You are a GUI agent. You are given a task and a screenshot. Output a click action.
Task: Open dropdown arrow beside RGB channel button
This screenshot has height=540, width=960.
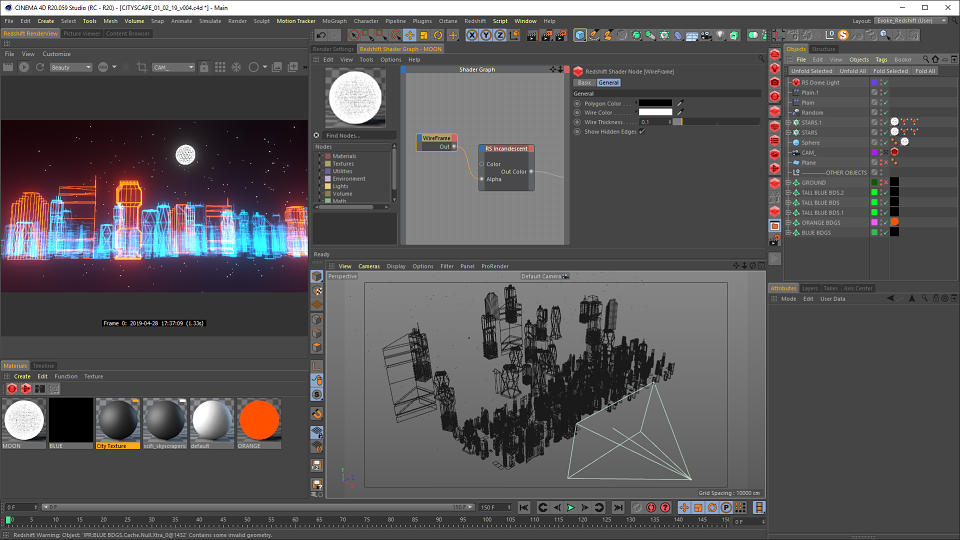coord(114,67)
